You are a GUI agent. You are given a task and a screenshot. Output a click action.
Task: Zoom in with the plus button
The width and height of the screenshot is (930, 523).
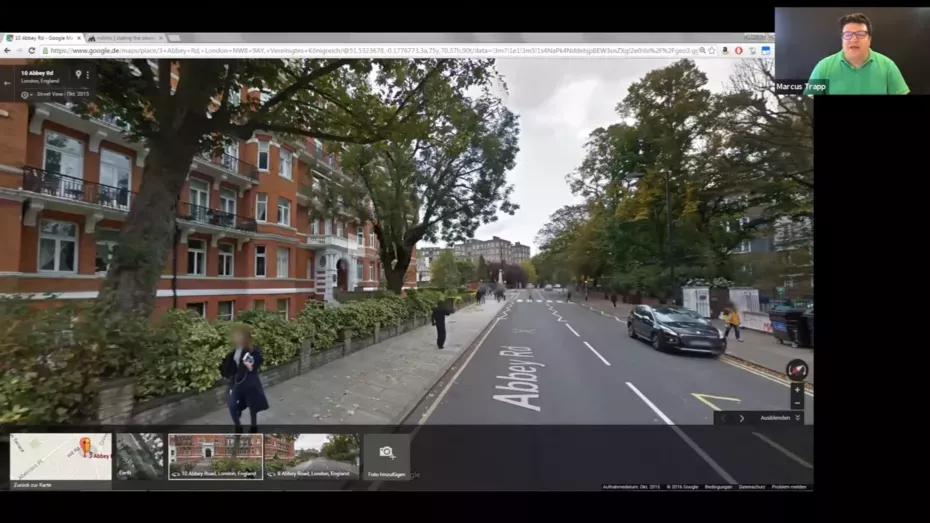click(x=797, y=389)
